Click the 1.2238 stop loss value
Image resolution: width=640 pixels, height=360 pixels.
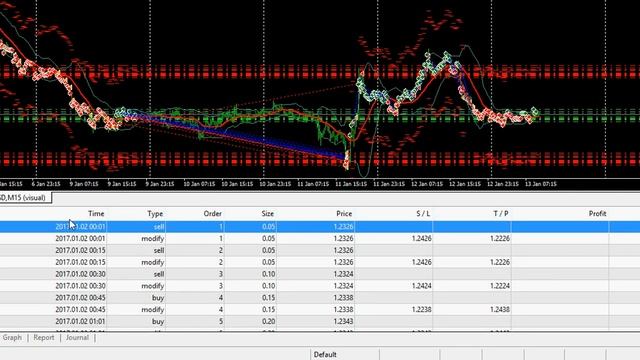tap(422, 309)
